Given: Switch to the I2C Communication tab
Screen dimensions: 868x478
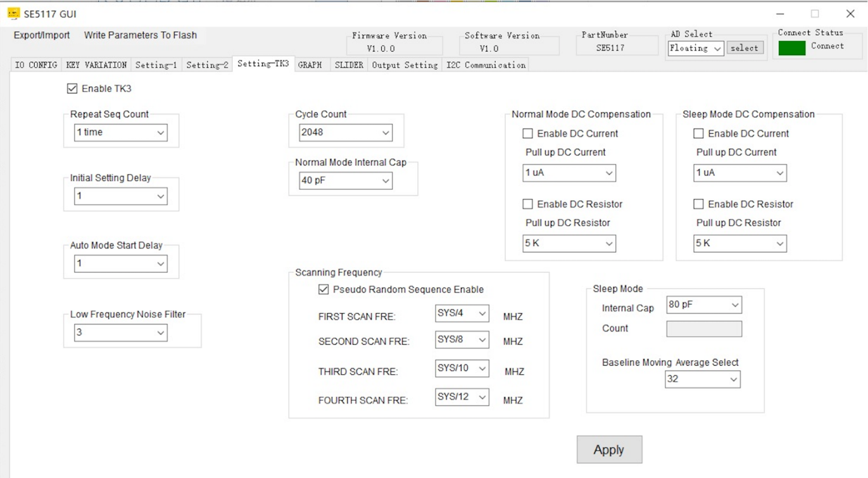Looking at the screenshot, I should point(486,65).
